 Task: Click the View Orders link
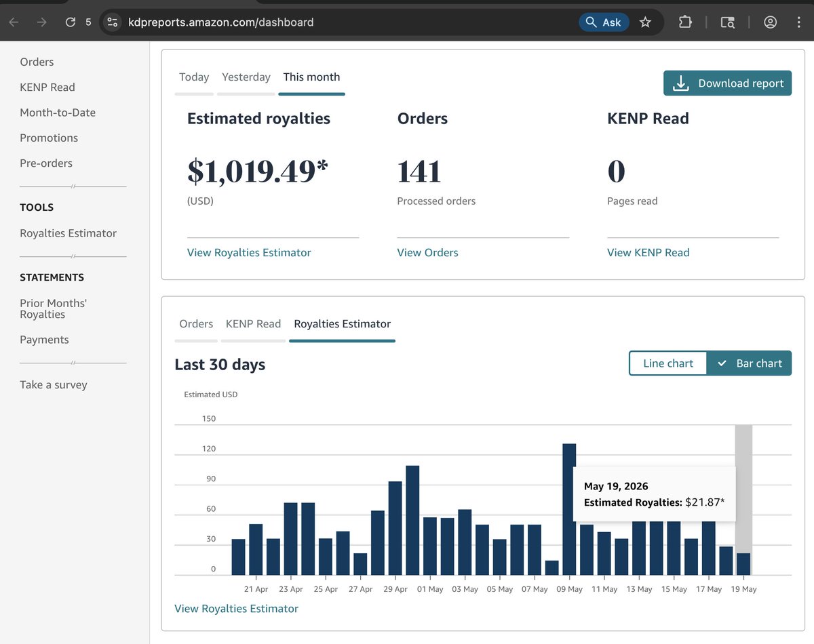427,252
